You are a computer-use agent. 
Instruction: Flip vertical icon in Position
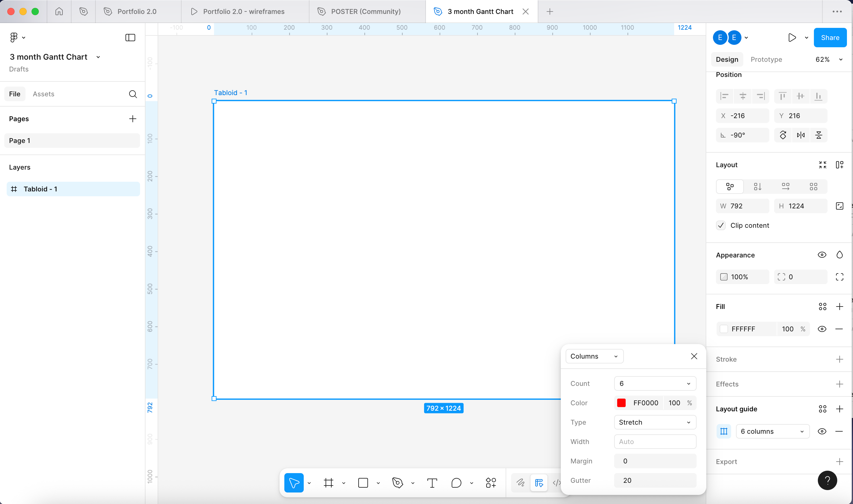[819, 135]
